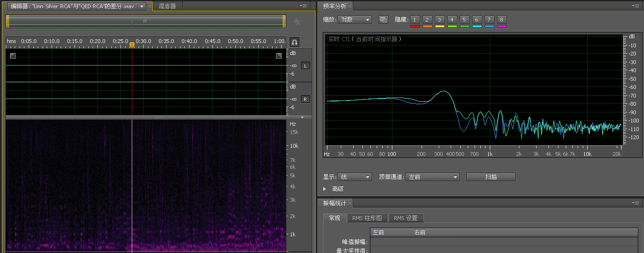Viewport: 644px width, 253px height.
Task: Click the zoom navigator magnifier icon
Action: [x=296, y=22]
